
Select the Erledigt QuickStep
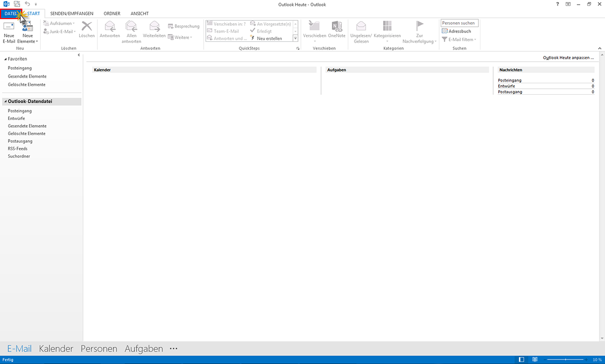pos(261,31)
